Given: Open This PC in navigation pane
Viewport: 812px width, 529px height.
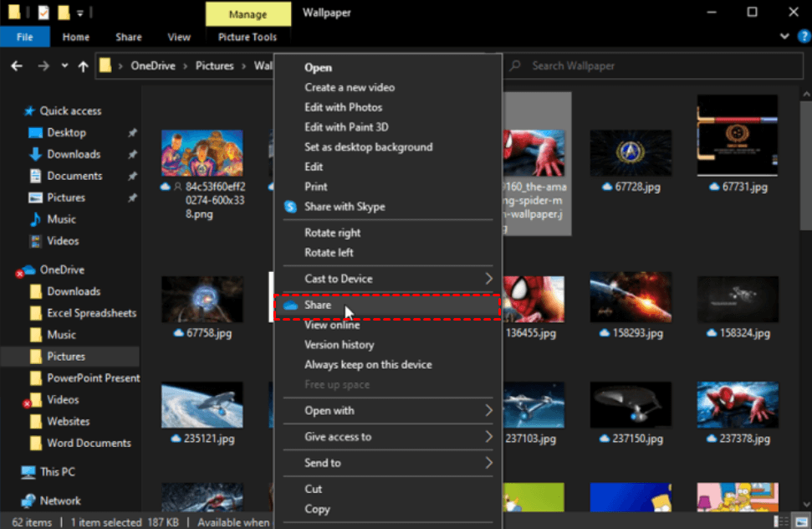Looking at the screenshot, I should 57,472.
